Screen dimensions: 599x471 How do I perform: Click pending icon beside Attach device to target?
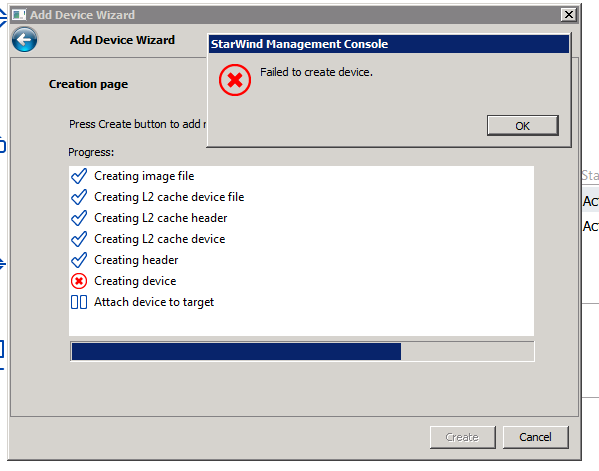coord(79,302)
